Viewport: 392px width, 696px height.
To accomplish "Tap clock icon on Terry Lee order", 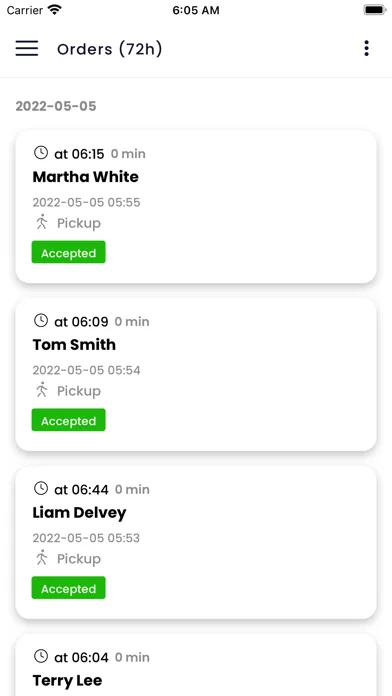I will (41, 656).
